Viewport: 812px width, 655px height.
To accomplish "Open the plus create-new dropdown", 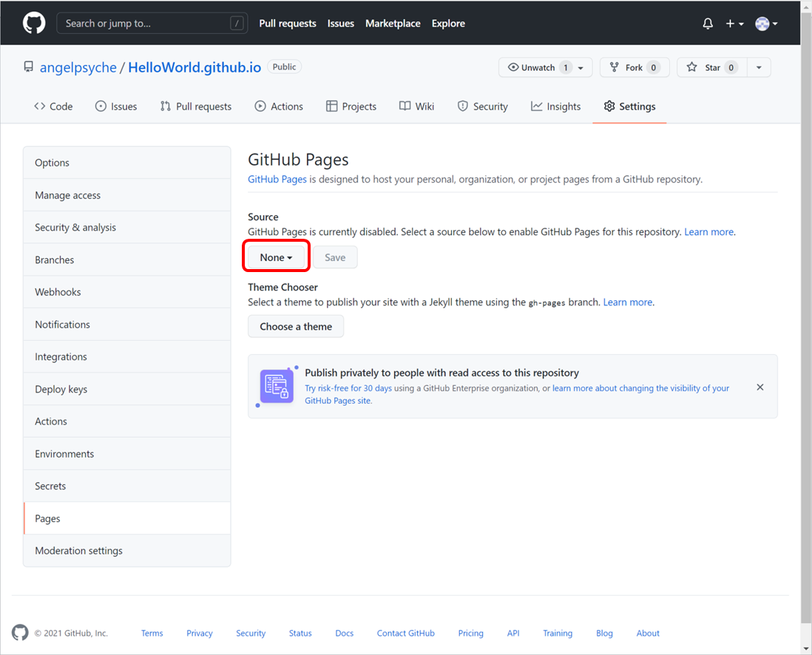I will click(x=734, y=24).
